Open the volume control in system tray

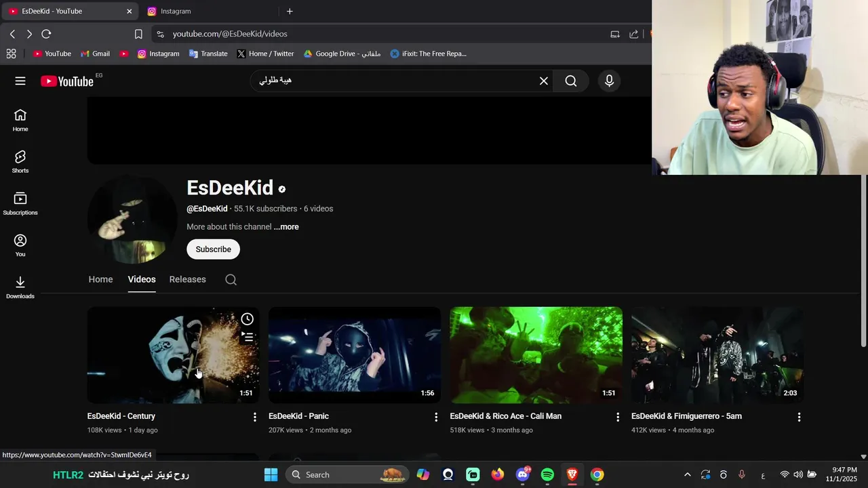(798, 474)
